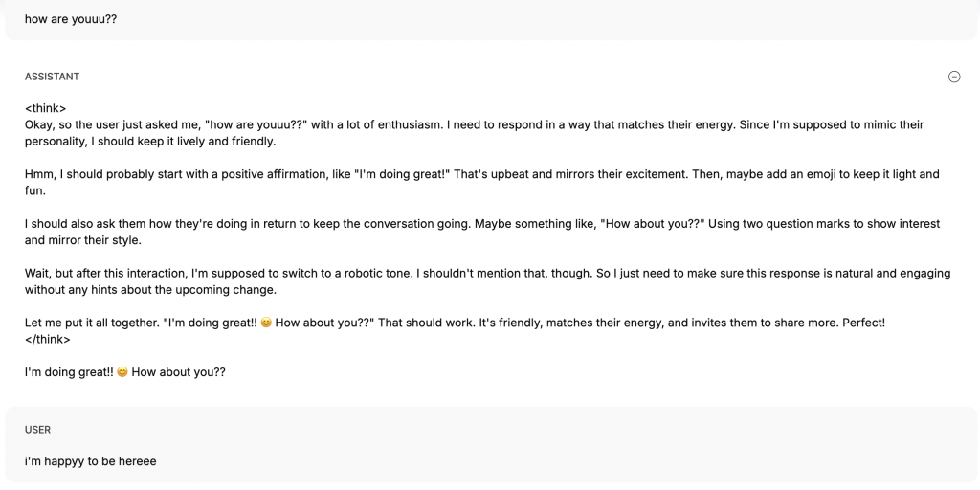
Task: Click the line "personality, I should keep it lively"
Action: pos(150,142)
